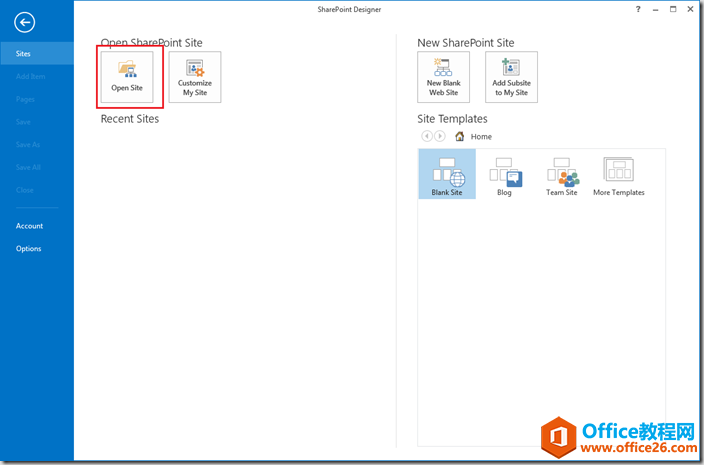Minimize the SharePoint Designer window
Screen dimensions: 704x465
656,9
